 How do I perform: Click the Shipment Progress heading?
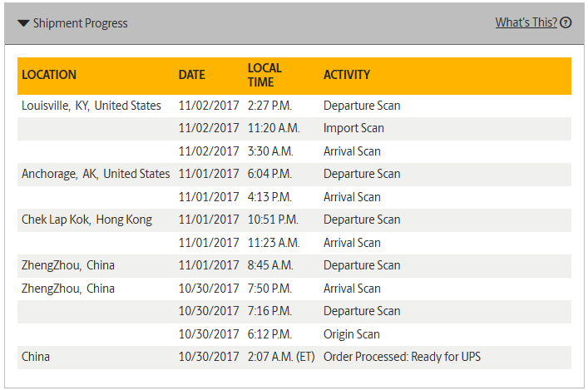point(80,23)
